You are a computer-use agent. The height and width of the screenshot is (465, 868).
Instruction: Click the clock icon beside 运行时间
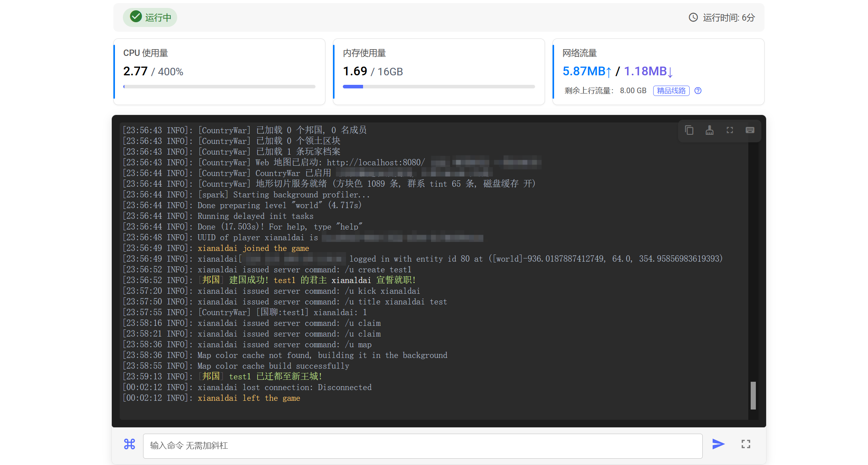693,17
